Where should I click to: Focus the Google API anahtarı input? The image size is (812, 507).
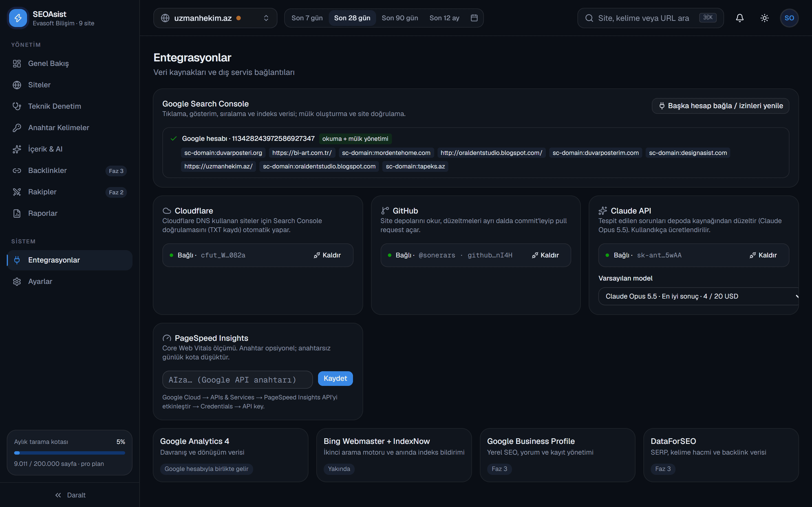tap(238, 380)
